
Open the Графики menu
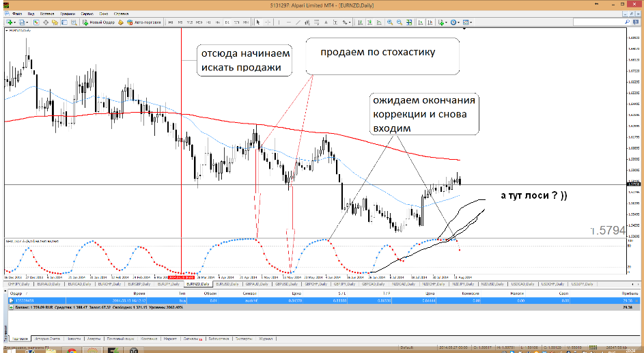[68, 14]
